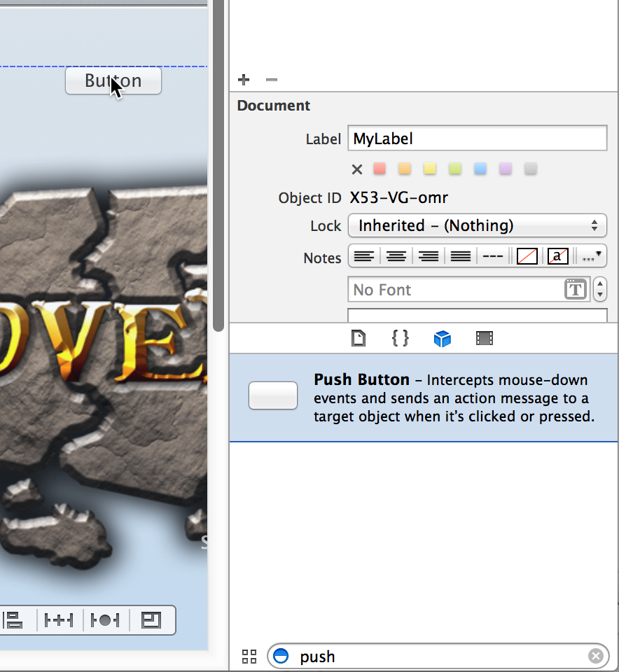Pick the blue label color swatch
Viewport: 619px width, 672px height.
click(x=480, y=169)
